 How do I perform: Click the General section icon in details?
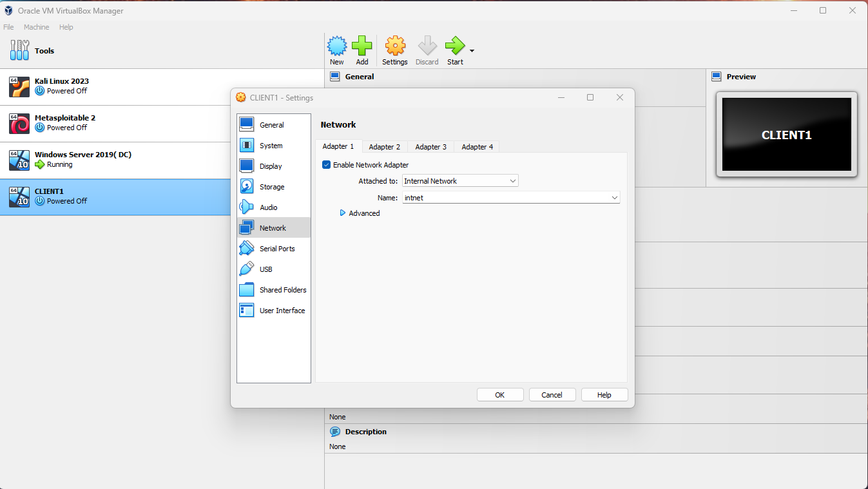[x=334, y=76]
